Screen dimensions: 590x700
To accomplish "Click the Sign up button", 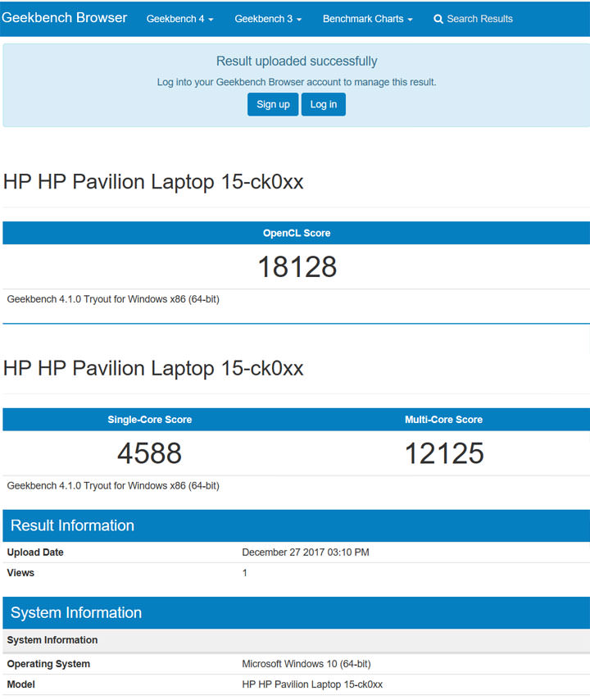I will point(273,104).
